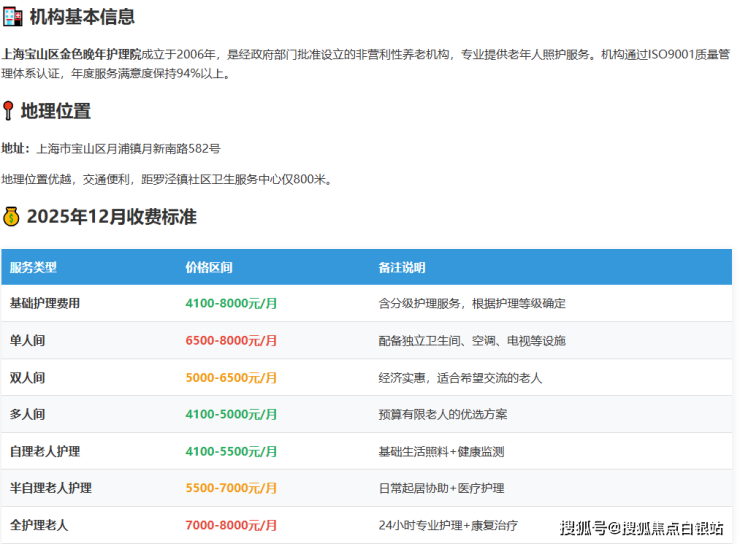Click the 上海宝山区金色晚年护理院 bold name

(x=71, y=55)
